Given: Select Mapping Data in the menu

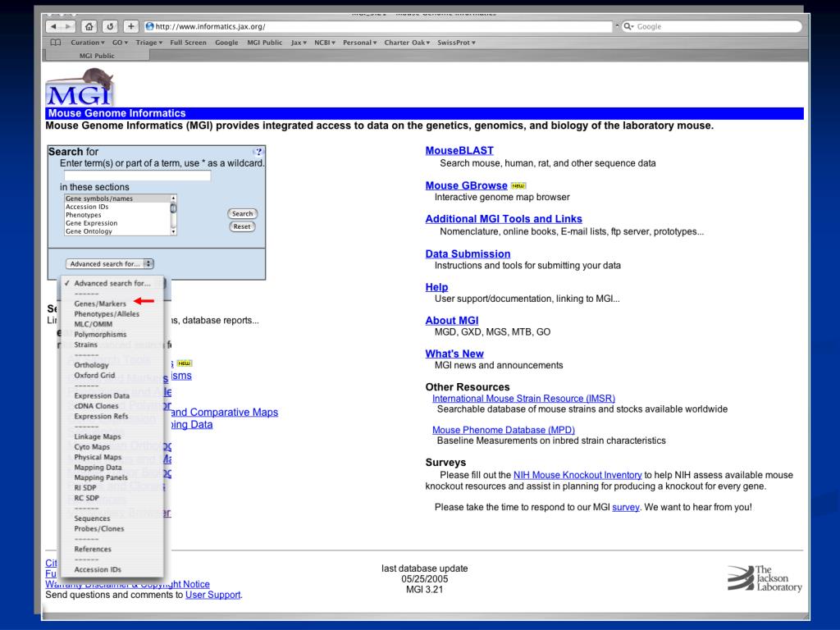Looking at the screenshot, I should [x=98, y=467].
